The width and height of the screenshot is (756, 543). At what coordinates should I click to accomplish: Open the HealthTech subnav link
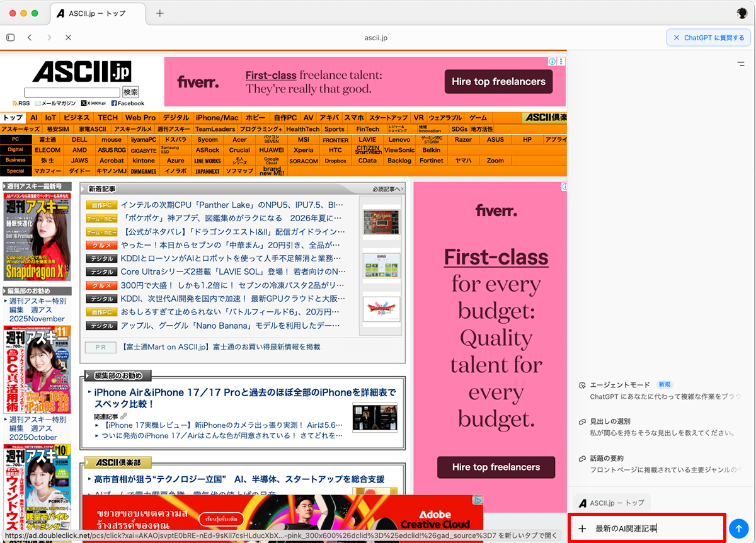click(x=303, y=129)
